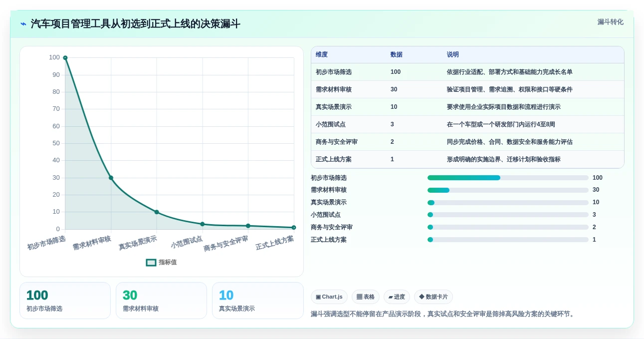Click the progress value 100 beside 初步市场筛选 bar
Image resolution: width=644 pixels, height=339 pixels.
(x=598, y=178)
